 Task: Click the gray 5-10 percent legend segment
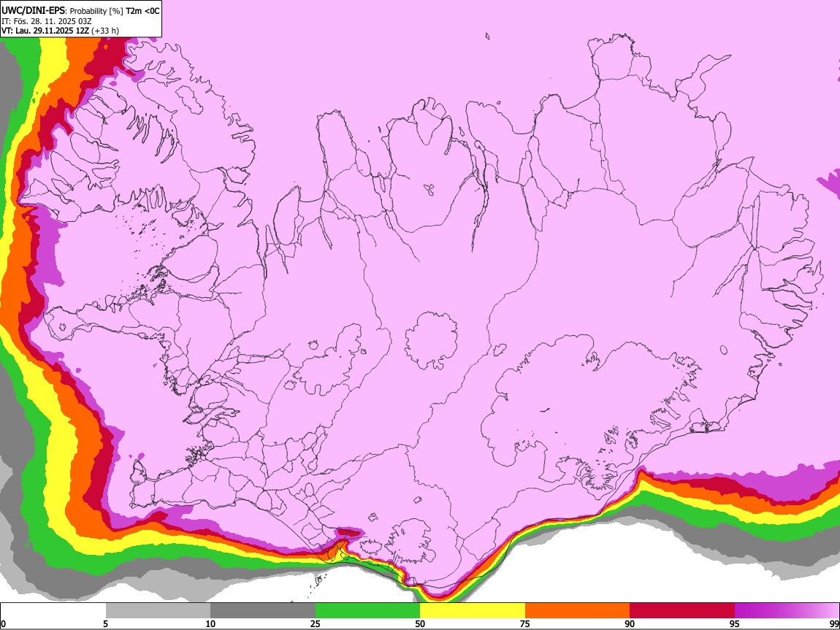pyautogui.click(x=158, y=611)
